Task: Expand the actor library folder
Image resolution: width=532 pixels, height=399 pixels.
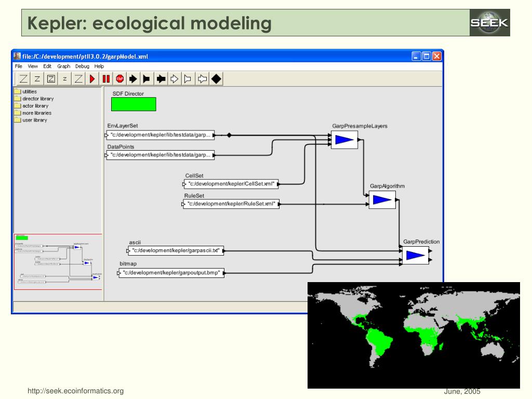Action: (32, 105)
